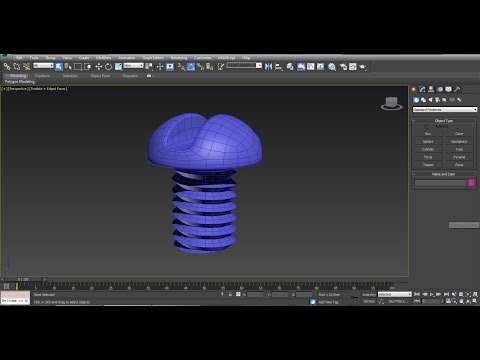Open the Tools menu
Image resolution: width=480 pixels, height=360 pixels.
point(34,58)
